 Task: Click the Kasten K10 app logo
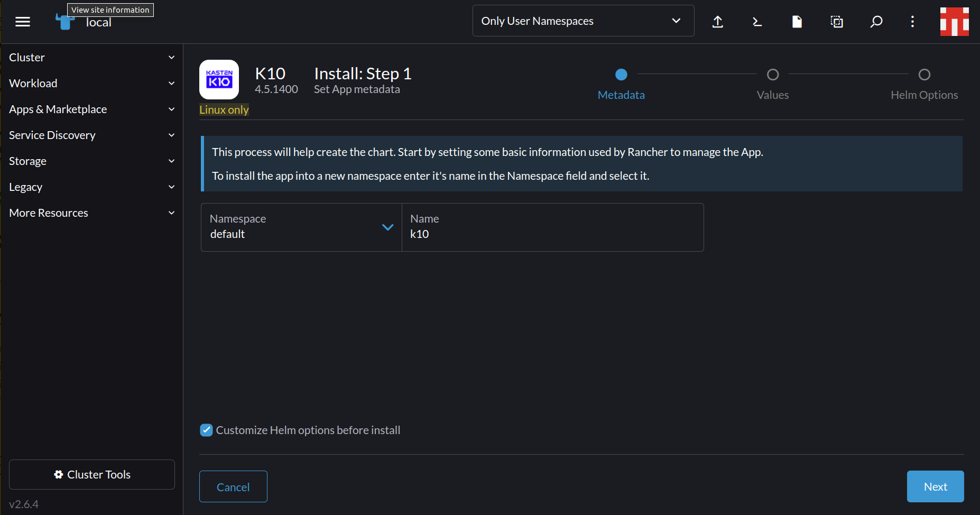click(219, 80)
